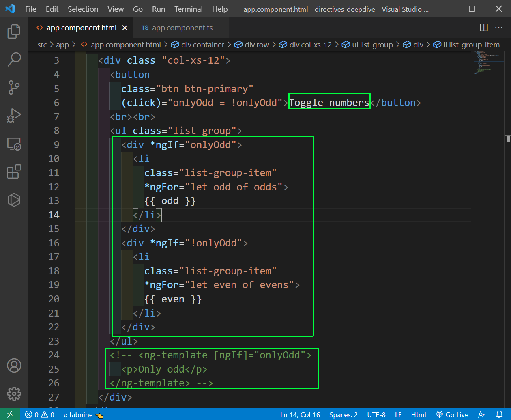Click the app folder breadcrumb
The height and width of the screenshot is (420, 511).
click(62, 45)
